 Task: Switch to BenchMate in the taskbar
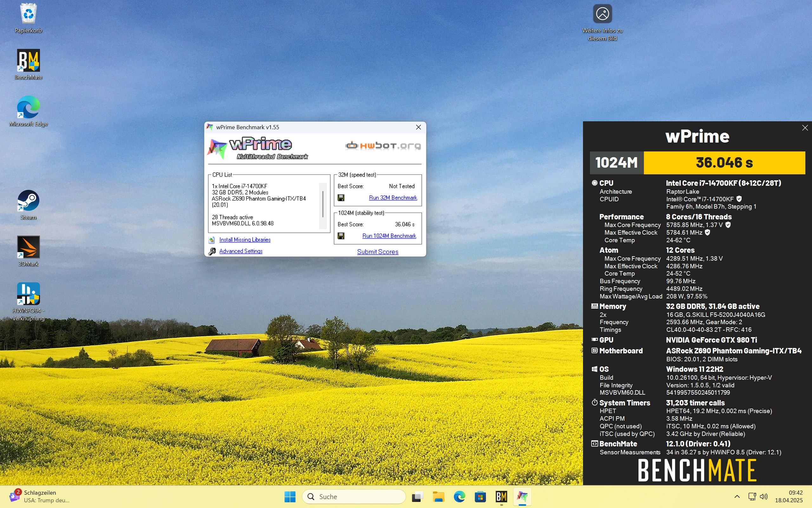pos(501,497)
